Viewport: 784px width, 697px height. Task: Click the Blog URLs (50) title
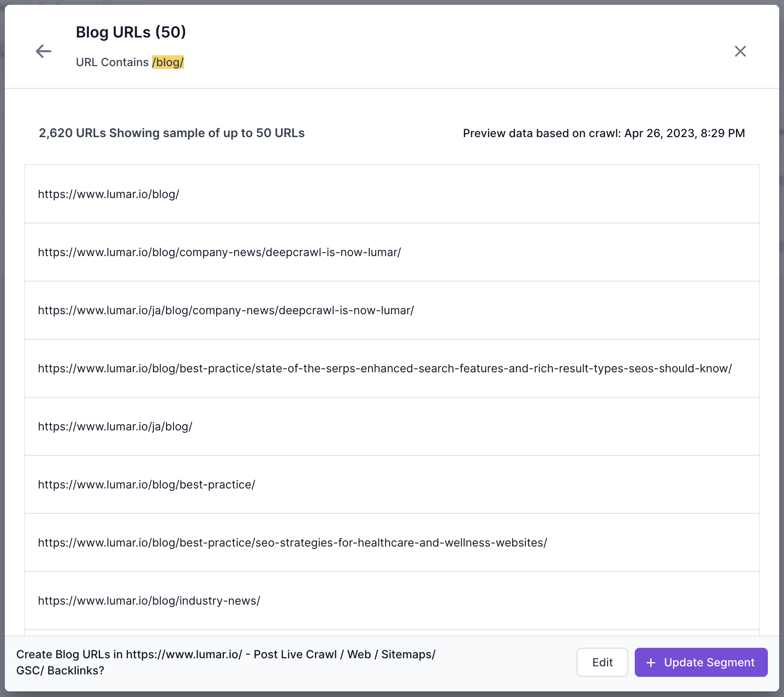pos(131,32)
